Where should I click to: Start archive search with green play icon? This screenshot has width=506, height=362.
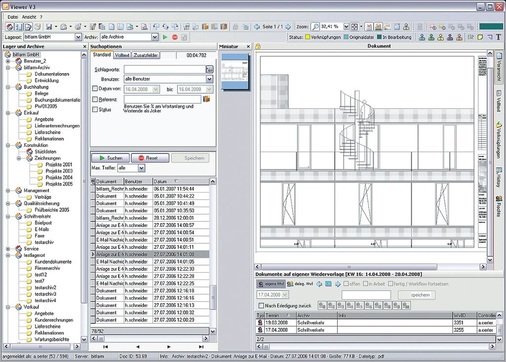click(165, 37)
